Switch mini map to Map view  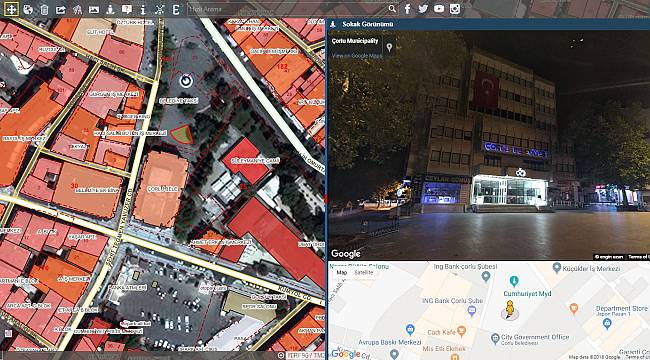342,272
